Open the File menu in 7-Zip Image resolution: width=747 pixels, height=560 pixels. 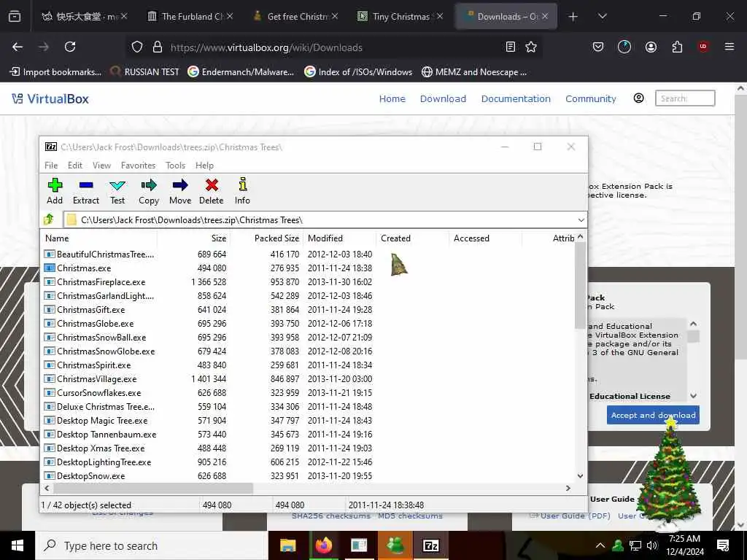[51, 166]
